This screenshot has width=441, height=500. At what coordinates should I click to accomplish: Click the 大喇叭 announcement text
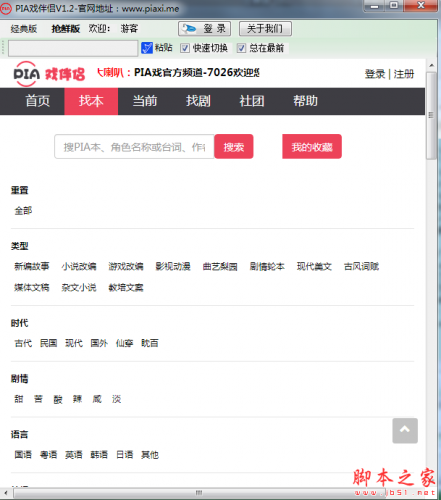coord(178,72)
